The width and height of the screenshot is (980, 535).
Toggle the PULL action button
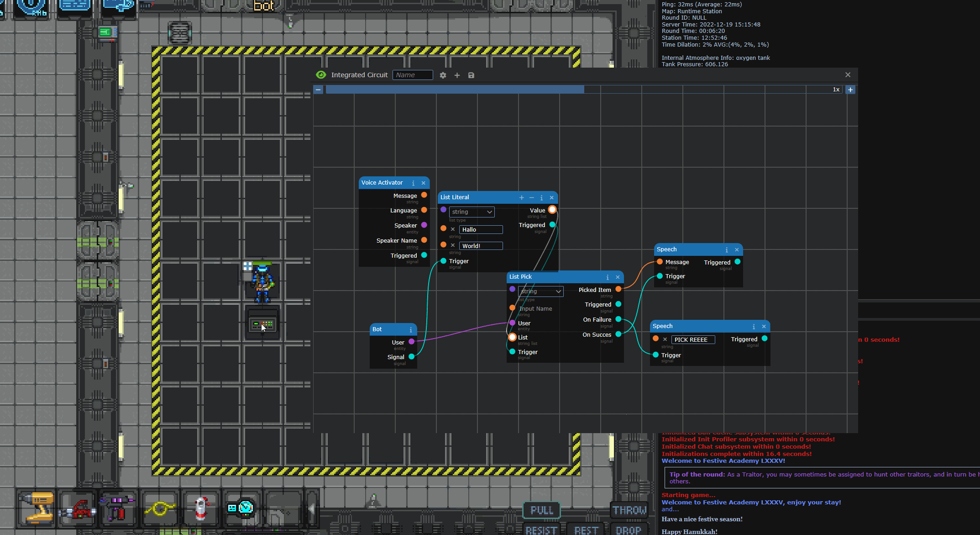(541, 510)
